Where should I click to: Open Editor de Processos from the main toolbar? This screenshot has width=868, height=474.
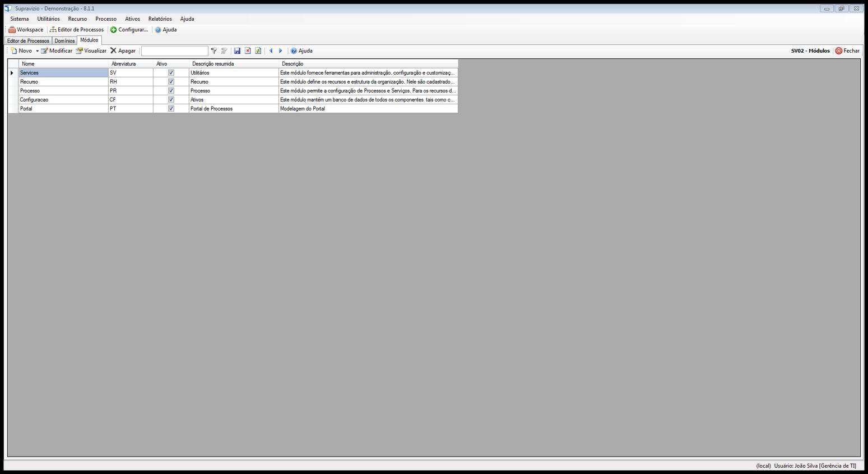[x=77, y=30]
